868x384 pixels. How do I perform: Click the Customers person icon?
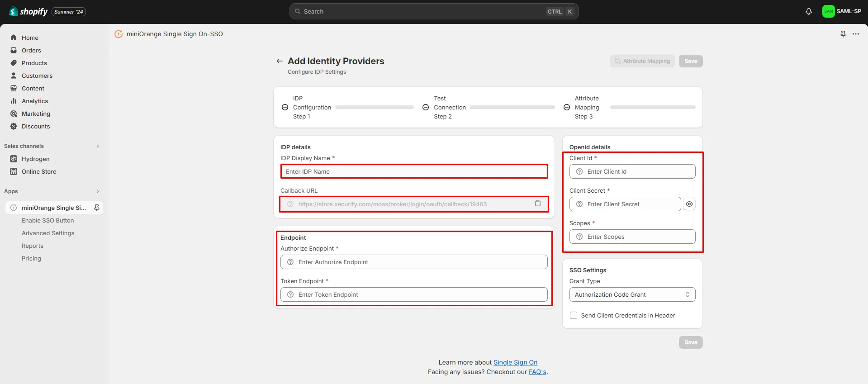(14, 76)
